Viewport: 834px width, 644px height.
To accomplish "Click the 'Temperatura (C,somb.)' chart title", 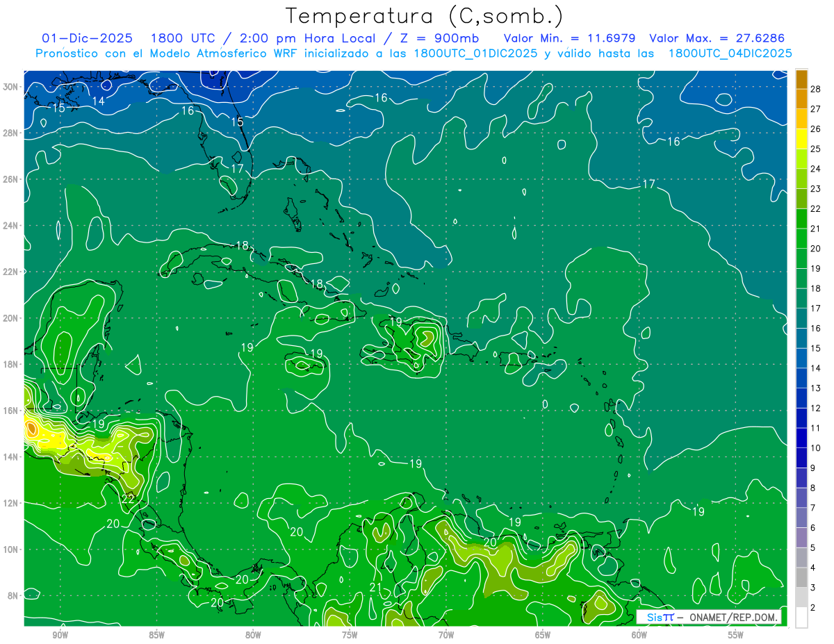I will tap(425, 16).
